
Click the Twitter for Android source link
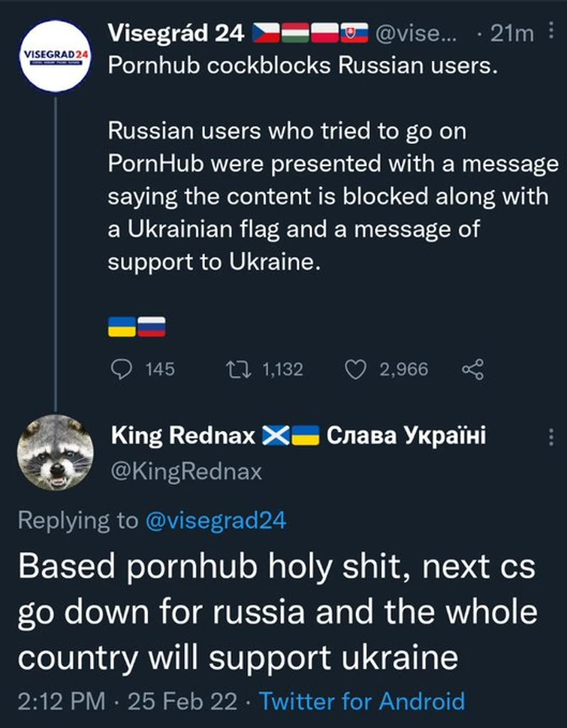click(x=362, y=702)
